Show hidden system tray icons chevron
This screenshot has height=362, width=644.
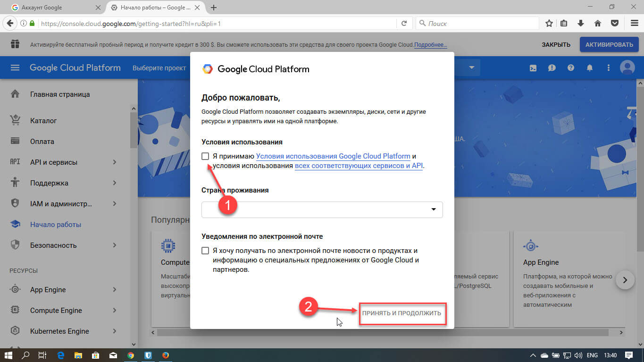click(x=533, y=355)
